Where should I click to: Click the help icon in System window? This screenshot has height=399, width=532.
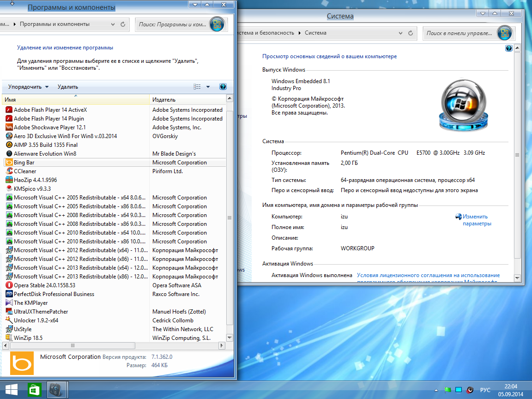508,48
